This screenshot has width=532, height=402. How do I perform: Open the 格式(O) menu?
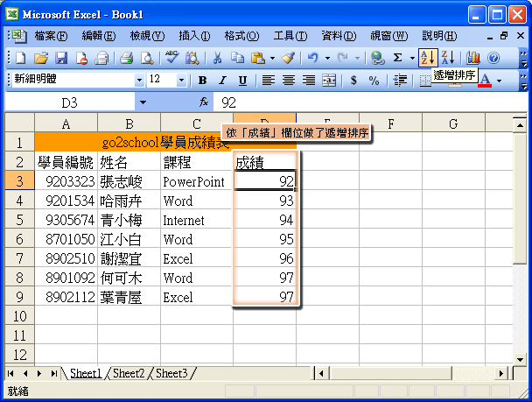pos(241,36)
